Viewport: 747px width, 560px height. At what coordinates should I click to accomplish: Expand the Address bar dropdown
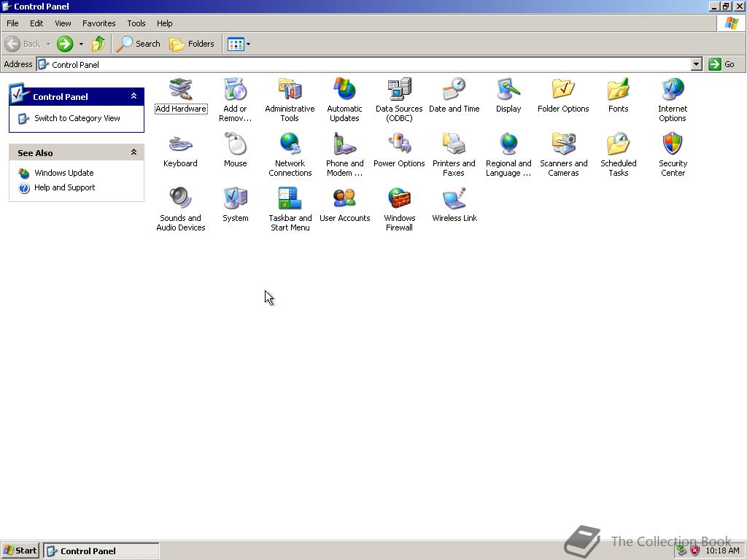tap(696, 64)
